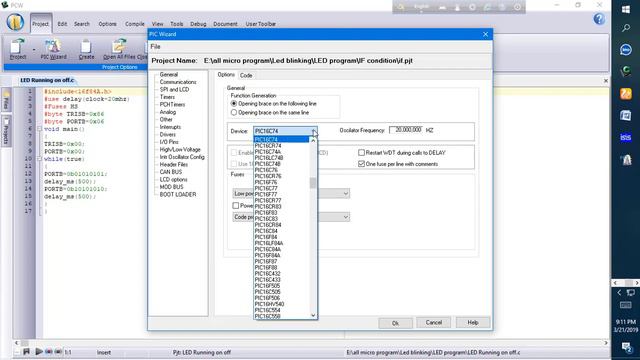Open the Code protect dropdown

[x=345, y=217]
